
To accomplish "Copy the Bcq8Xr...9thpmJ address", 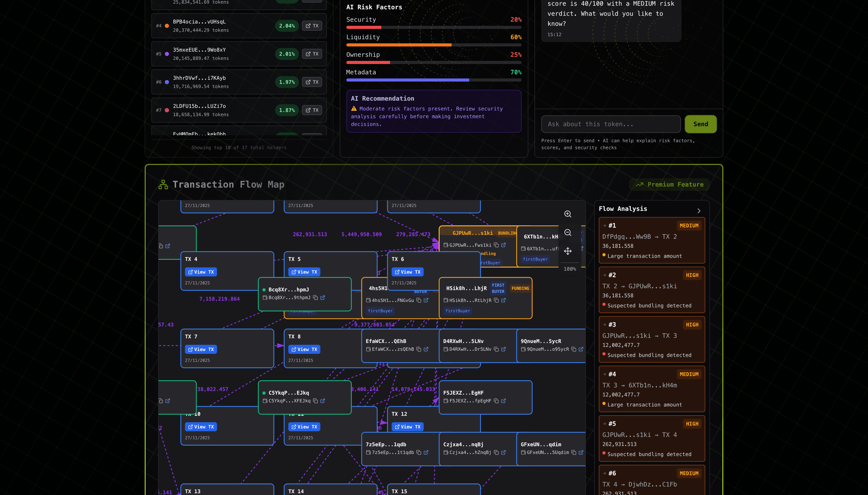I will [x=315, y=298].
